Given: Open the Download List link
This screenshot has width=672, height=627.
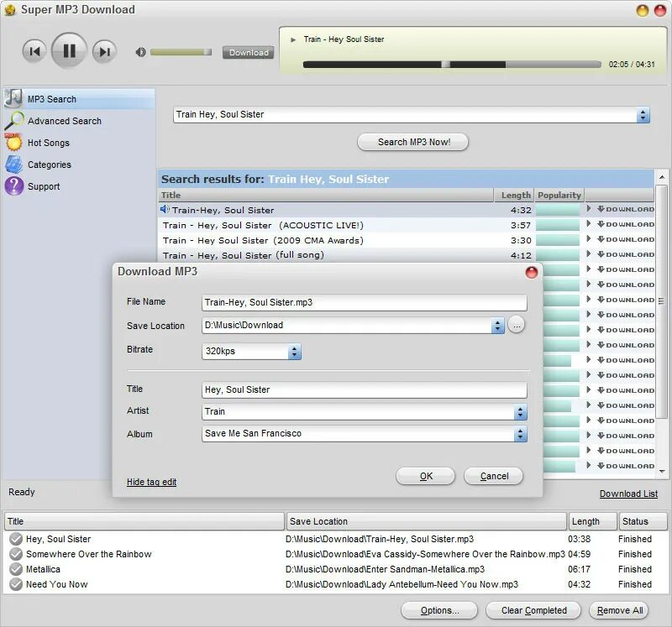Looking at the screenshot, I should [628, 494].
